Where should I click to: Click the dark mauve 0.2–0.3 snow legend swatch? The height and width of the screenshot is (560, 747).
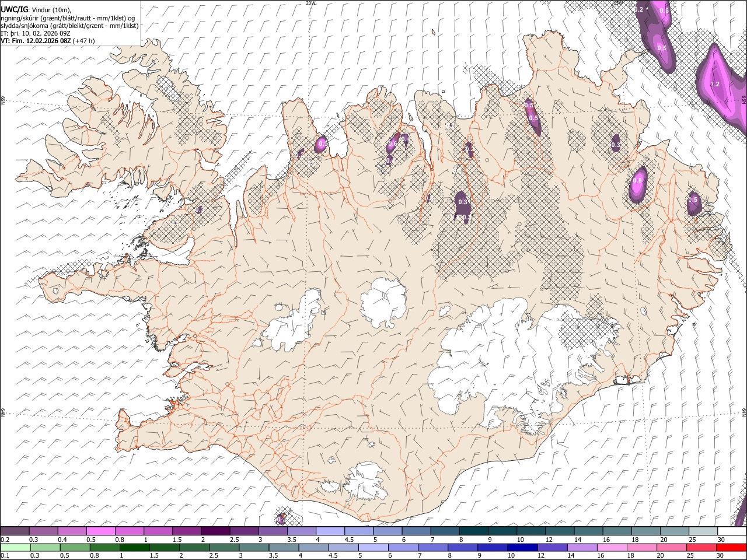coord(15,531)
